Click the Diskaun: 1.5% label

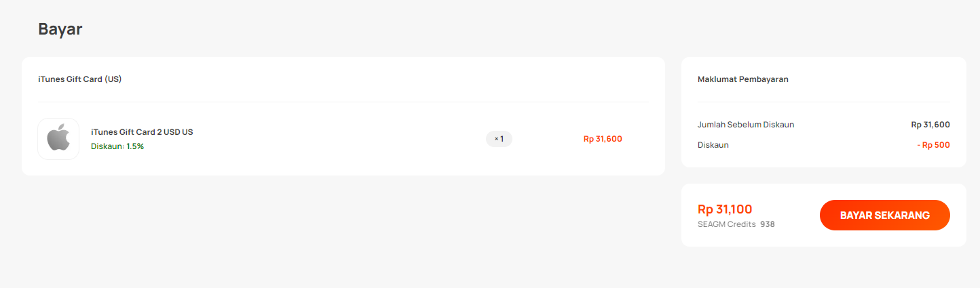coord(117,146)
